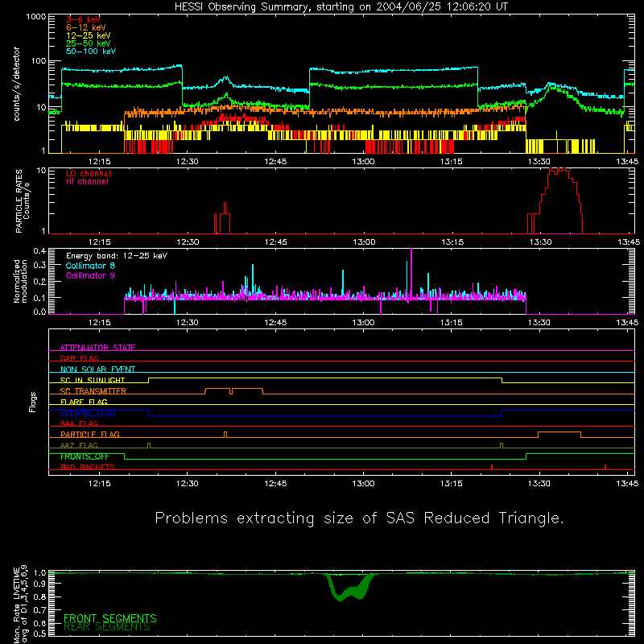Select the orange 6-12 keV legend label
This screenshot has height=644, width=644.
(86, 27)
